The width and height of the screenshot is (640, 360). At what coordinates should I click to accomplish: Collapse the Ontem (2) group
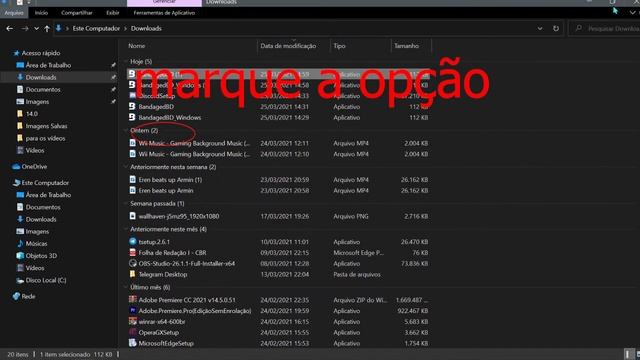pyautogui.click(x=126, y=130)
